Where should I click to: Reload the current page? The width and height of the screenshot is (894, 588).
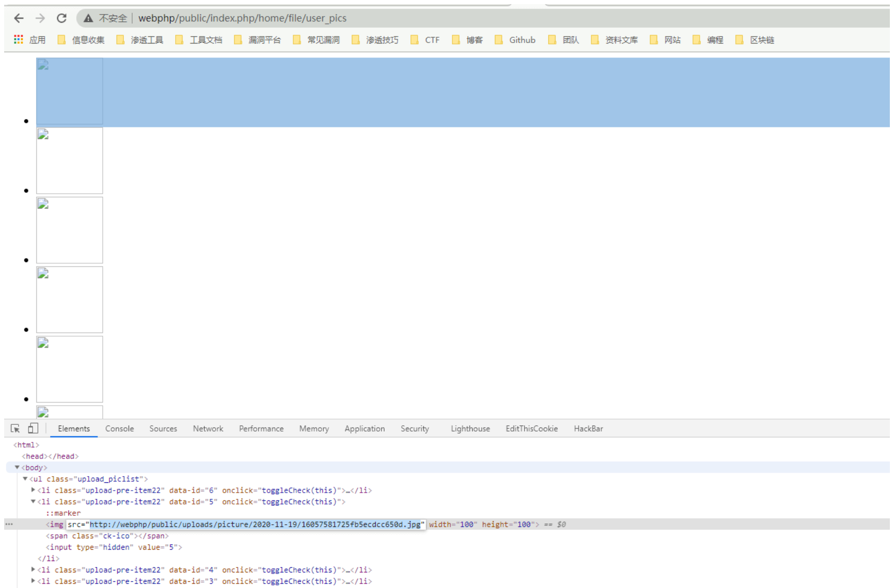pos(62,18)
